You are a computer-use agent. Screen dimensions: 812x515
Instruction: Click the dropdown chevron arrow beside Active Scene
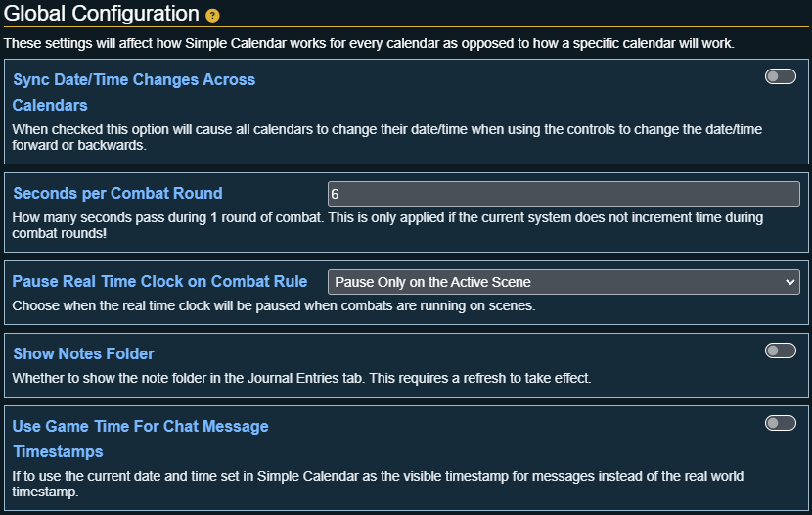[790, 282]
